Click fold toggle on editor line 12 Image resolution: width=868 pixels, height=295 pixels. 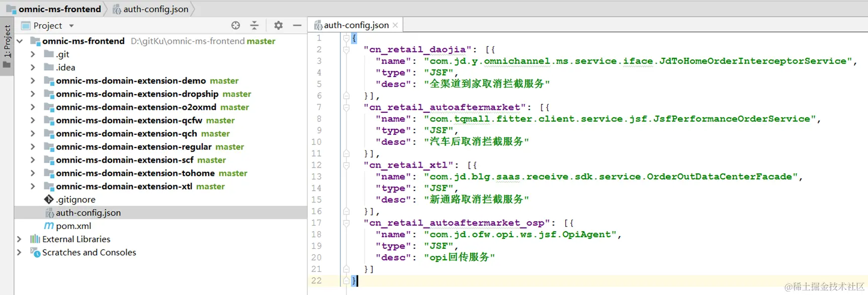[346, 165]
